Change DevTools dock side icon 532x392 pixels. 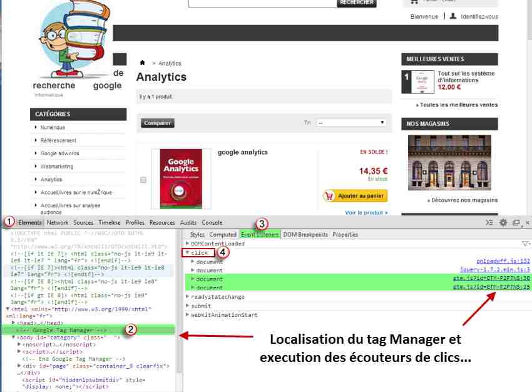click(x=516, y=223)
